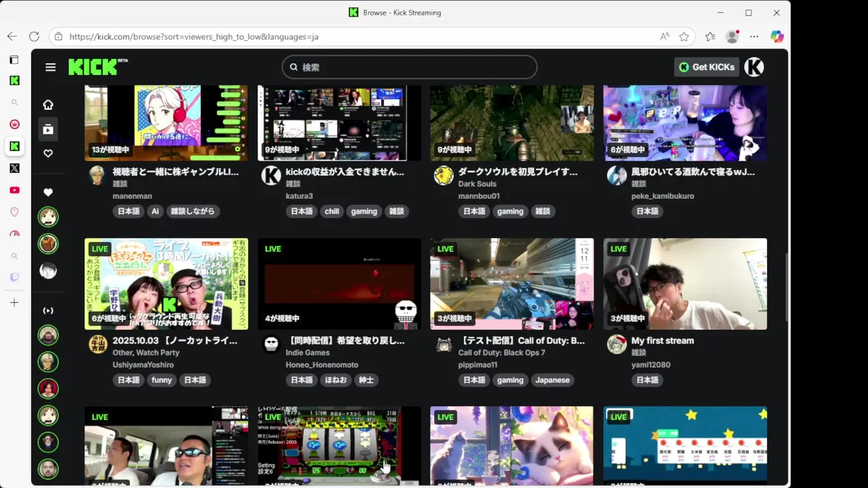Screen dimensions: 868x488
Task: Open the slot machine stream thumbnail
Action: [339, 446]
